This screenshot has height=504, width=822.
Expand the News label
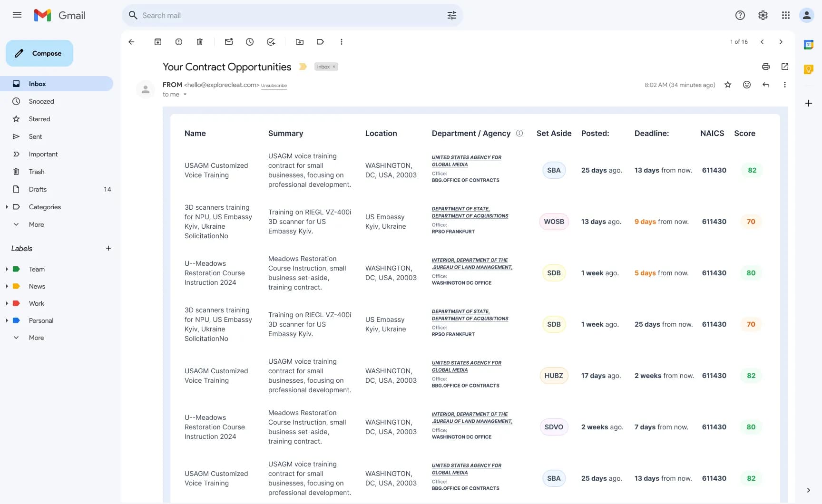(x=7, y=286)
